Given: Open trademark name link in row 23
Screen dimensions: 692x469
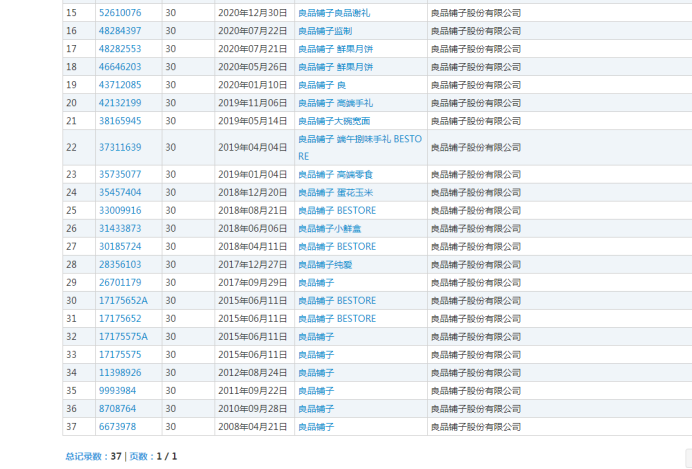Looking at the screenshot, I should tap(335, 174).
